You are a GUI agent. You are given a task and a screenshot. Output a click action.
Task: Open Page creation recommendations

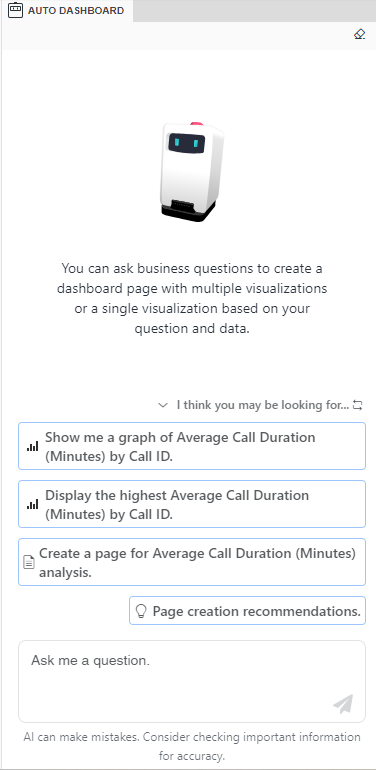click(x=247, y=611)
